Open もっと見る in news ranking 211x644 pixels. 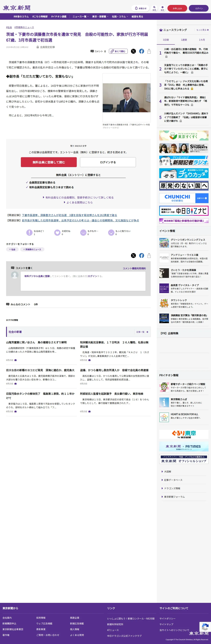pos(202,30)
